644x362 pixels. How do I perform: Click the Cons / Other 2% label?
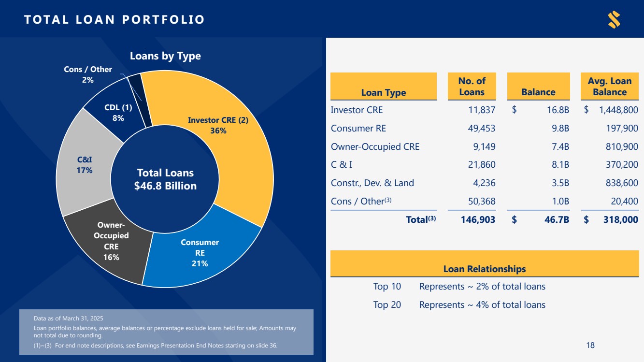pyautogui.click(x=88, y=74)
